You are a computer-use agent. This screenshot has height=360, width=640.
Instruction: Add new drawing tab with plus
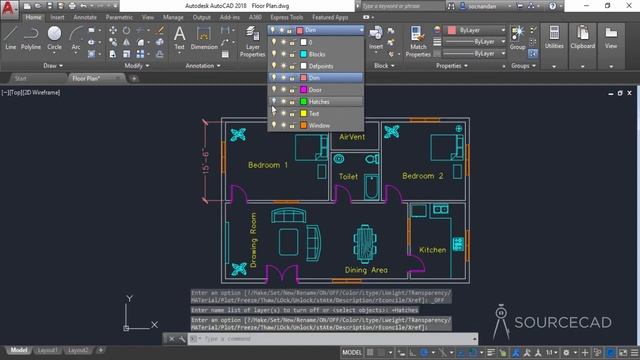(x=134, y=78)
